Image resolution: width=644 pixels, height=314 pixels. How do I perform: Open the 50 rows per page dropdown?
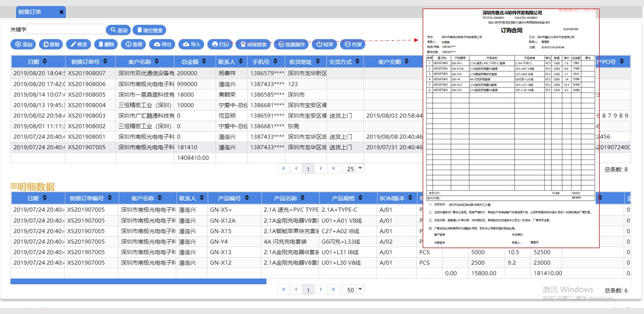[x=353, y=289]
